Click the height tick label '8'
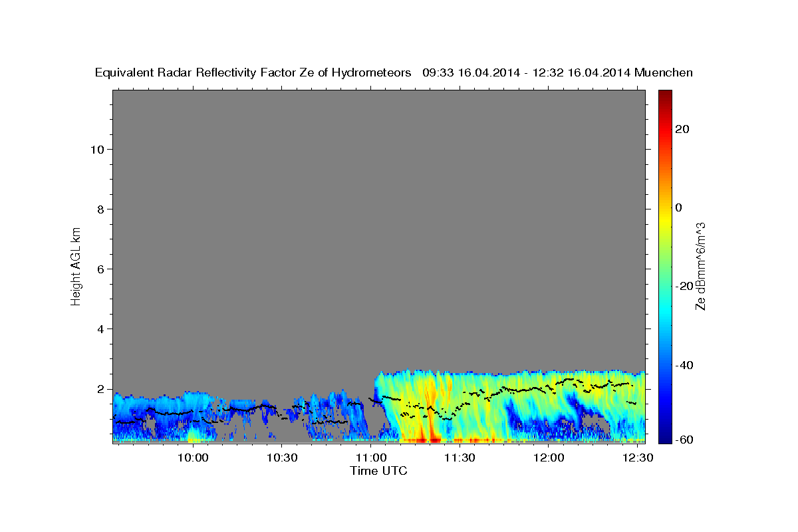Screen dimensions: 798x532 (100, 209)
